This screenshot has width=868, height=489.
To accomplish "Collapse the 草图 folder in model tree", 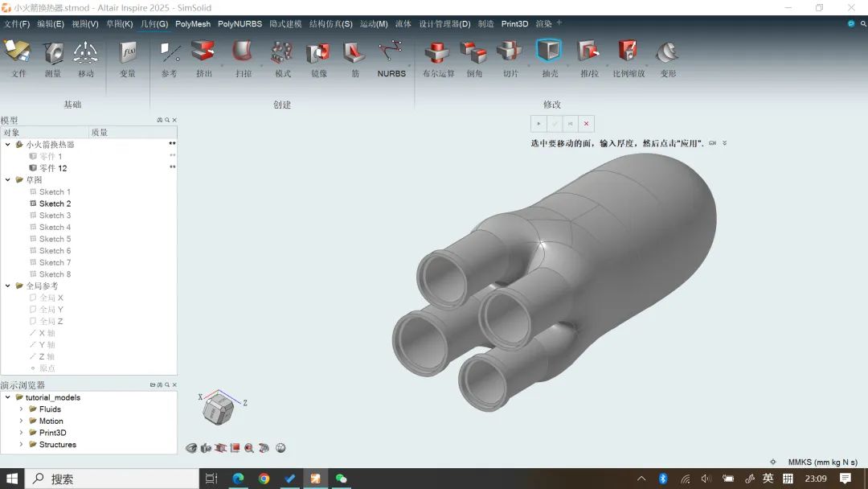I will coord(8,180).
